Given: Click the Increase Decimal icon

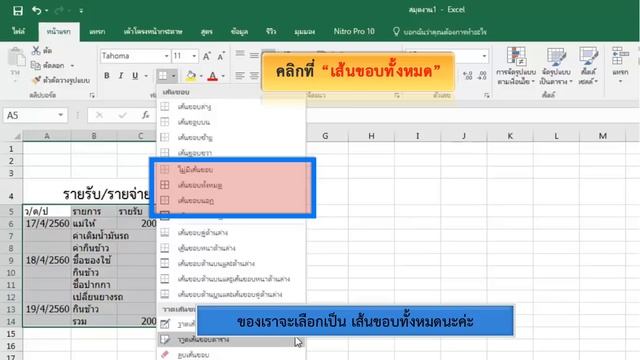Looking at the screenshot, I should click(468, 76).
